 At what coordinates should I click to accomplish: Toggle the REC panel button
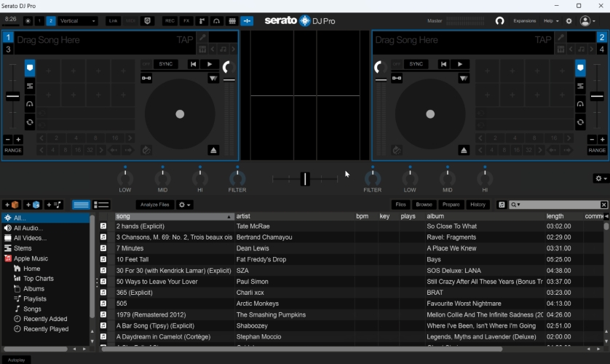[x=170, y=21]
